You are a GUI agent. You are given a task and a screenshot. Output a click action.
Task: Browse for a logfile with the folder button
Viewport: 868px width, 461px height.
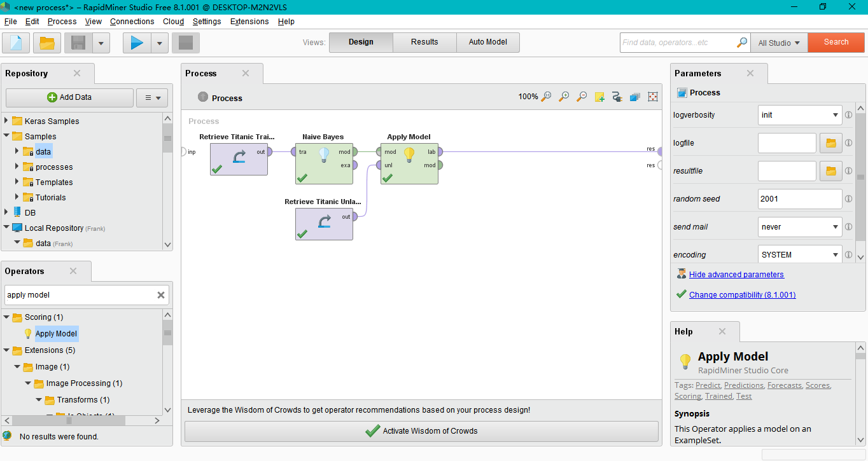coord(830,143)
